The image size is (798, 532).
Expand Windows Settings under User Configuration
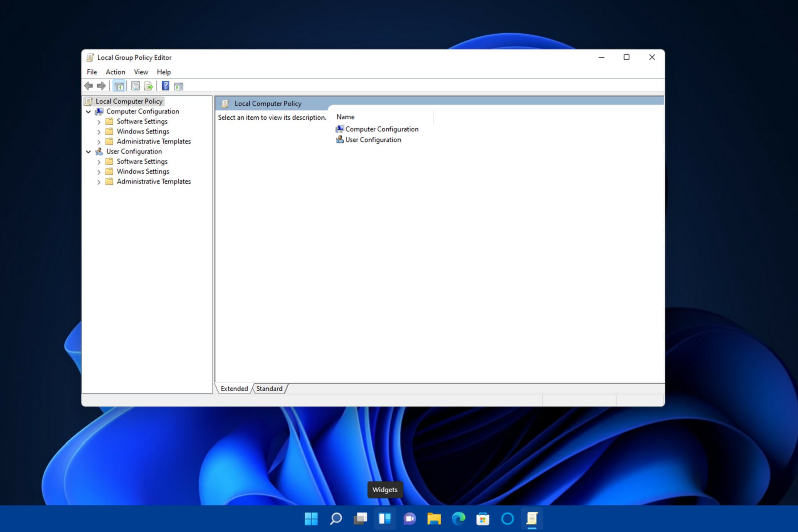(x=99, y=172)
